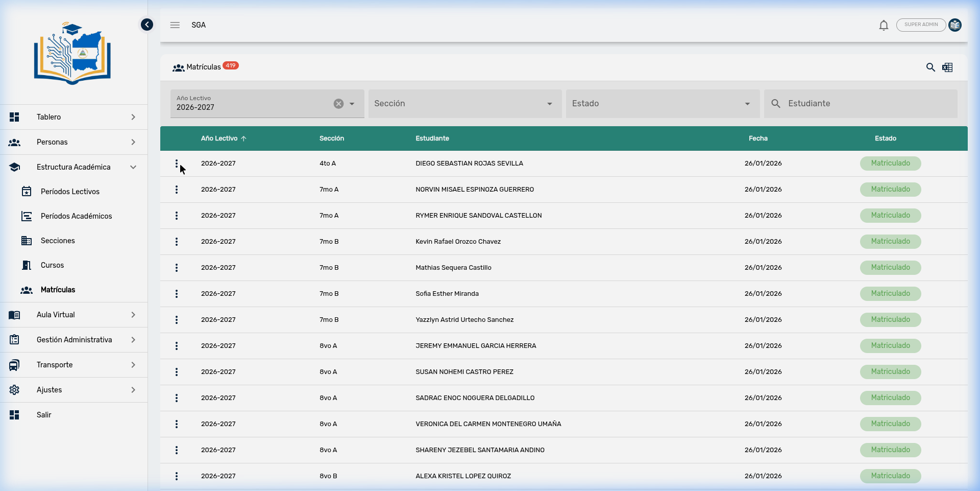Screen dimensions: 980x491
Task: Click the Cursos book icon
Action: 27,265
